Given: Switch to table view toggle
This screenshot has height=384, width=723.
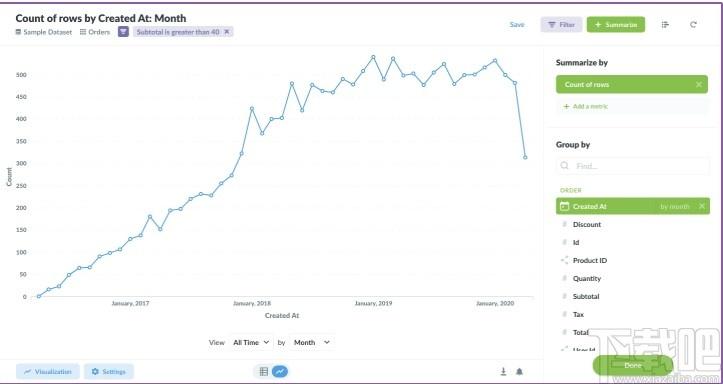Looking at the screenshot, I should (x=264, y=371).
